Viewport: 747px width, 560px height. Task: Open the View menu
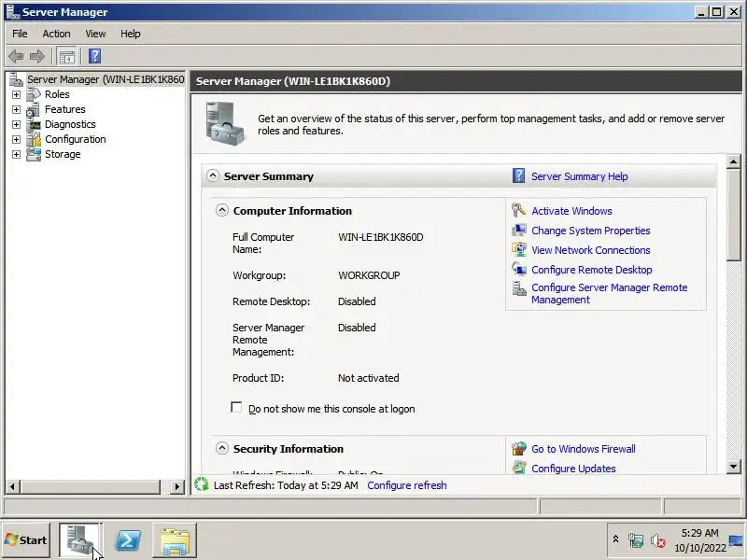pos(95,34)
